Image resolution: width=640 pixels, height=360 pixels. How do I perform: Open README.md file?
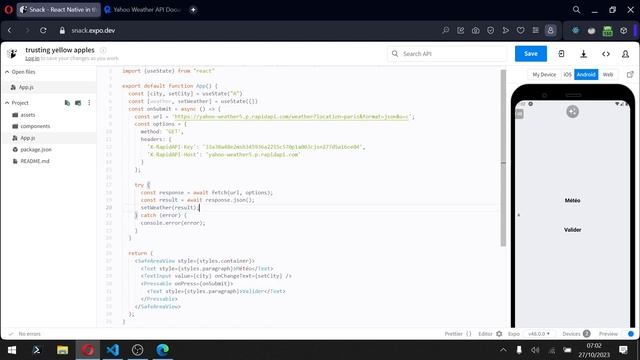click(35, 161)
